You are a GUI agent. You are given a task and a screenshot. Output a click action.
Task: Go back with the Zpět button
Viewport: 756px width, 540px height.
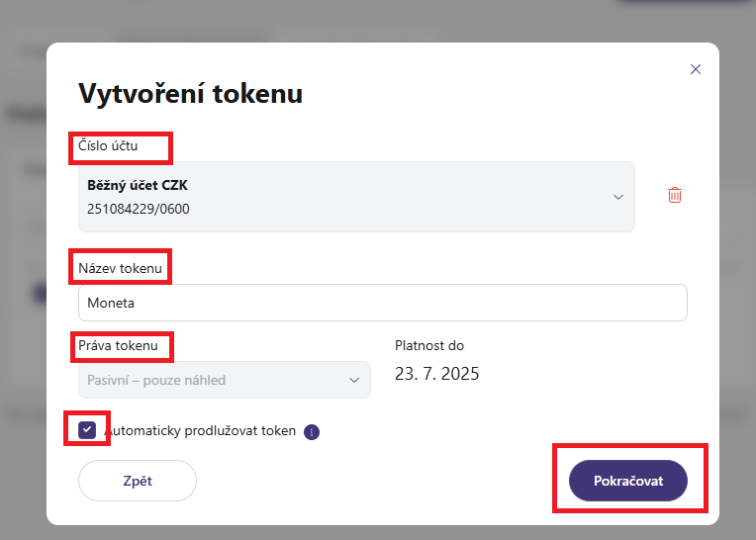point(138,481)
